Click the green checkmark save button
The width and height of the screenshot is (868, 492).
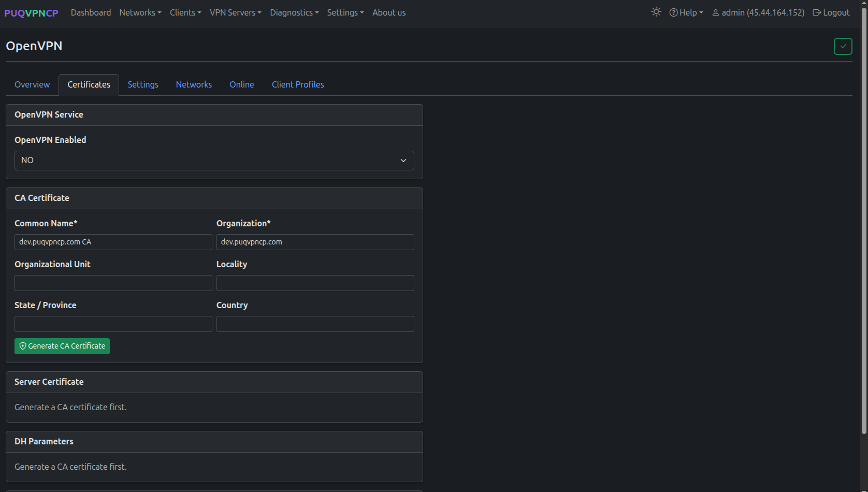tap(843, 46)
